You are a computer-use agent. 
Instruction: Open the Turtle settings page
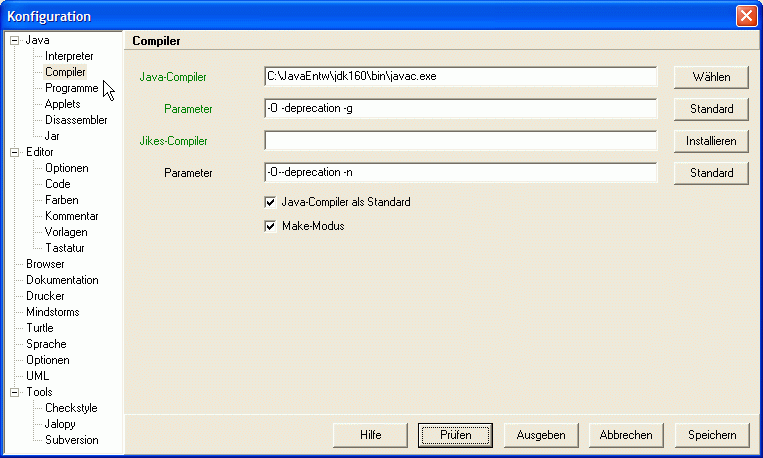[x=40, y=328]
